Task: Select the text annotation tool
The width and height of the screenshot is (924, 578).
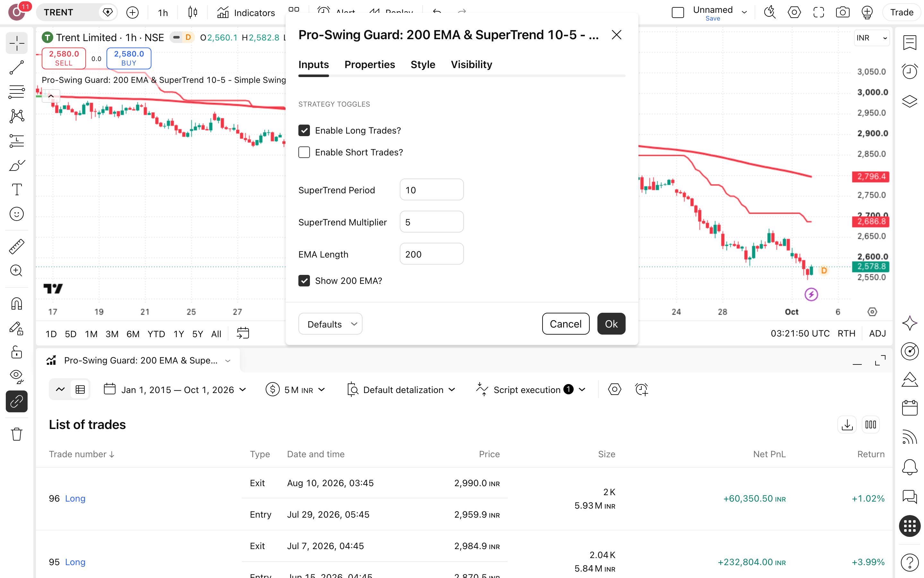Action: [x=16, y=189]
